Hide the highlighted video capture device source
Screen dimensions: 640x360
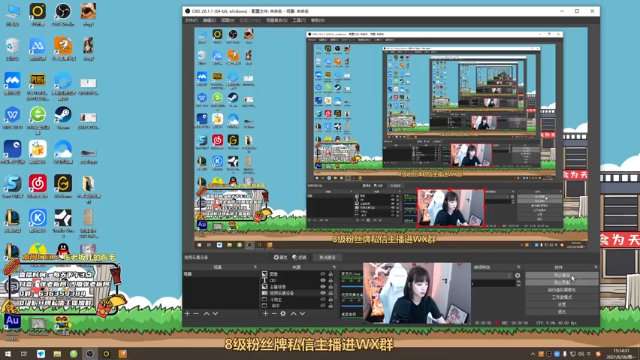pyautogui.click(x=323, y=293)
